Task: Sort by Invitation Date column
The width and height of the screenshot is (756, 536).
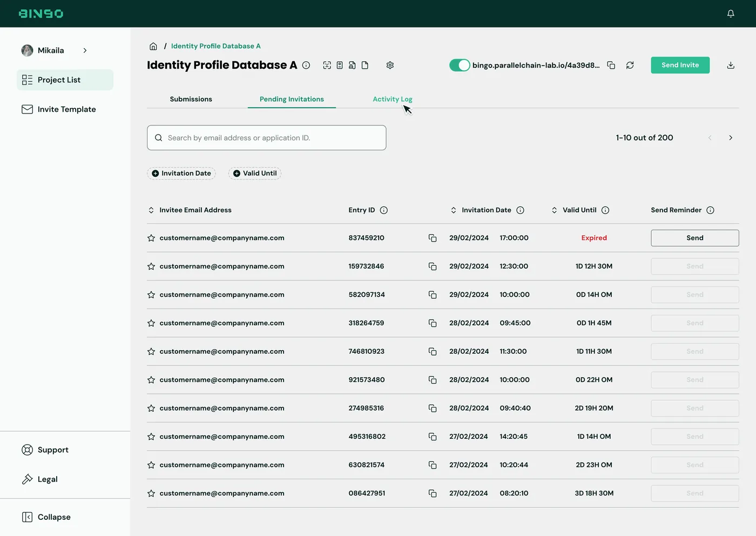Action: pos(454,210)
